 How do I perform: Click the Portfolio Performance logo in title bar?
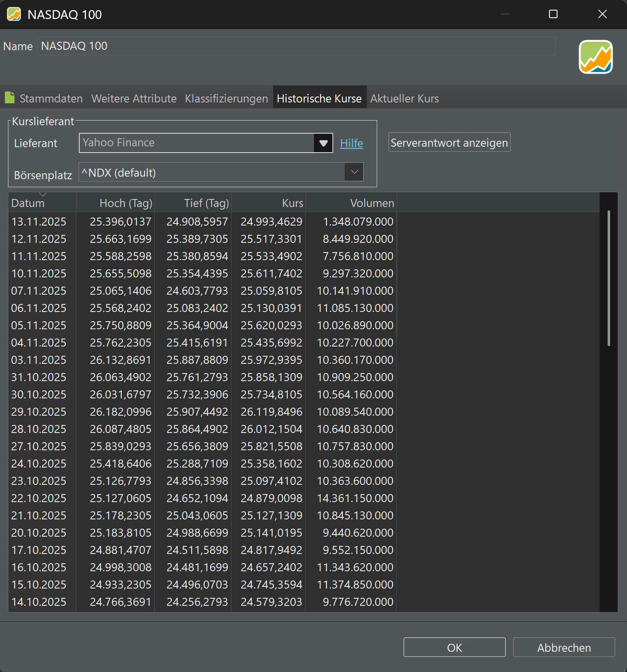[x=14, y=14]
